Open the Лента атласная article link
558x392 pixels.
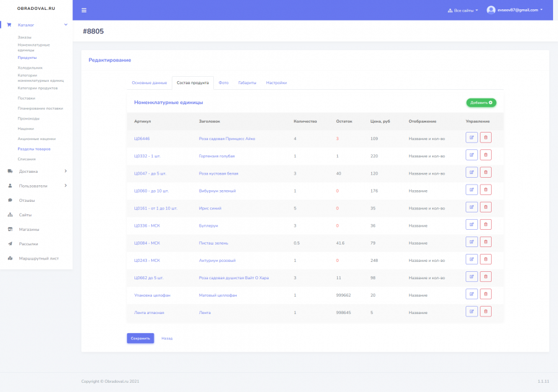point(149,313)
